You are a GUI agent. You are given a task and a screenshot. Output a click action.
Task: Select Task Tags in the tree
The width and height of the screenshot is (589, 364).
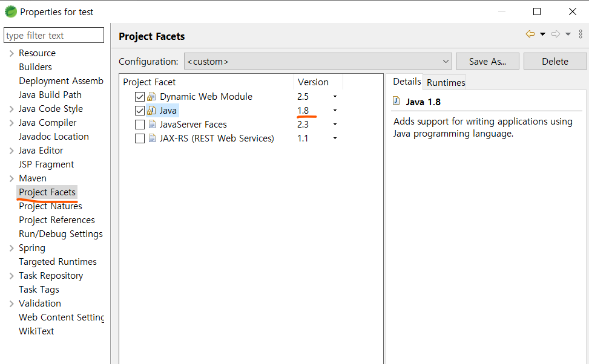click(x=39, y=289)
